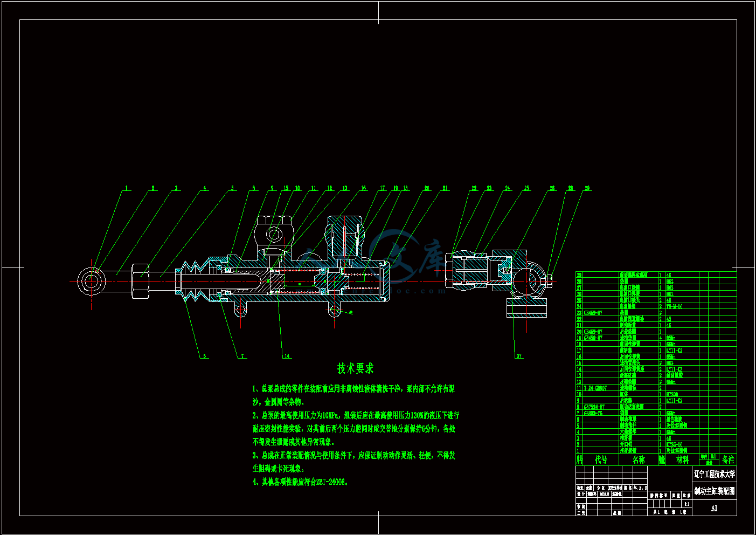Pick callout label 11 above the assembly
756x535 pixels.
[x=314, y=188]
